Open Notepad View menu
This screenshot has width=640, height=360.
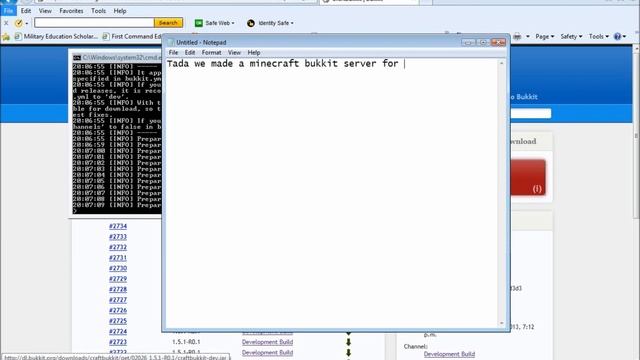[234, 53]
